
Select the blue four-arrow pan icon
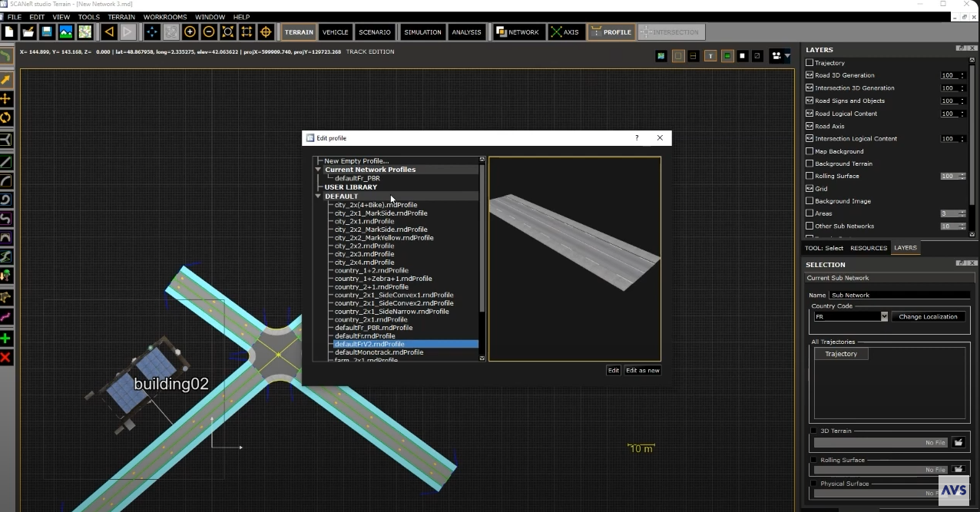152,31
